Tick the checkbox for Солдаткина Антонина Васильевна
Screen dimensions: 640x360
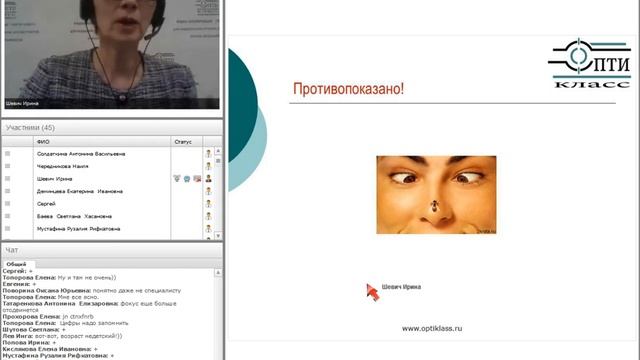coord(7,153)
